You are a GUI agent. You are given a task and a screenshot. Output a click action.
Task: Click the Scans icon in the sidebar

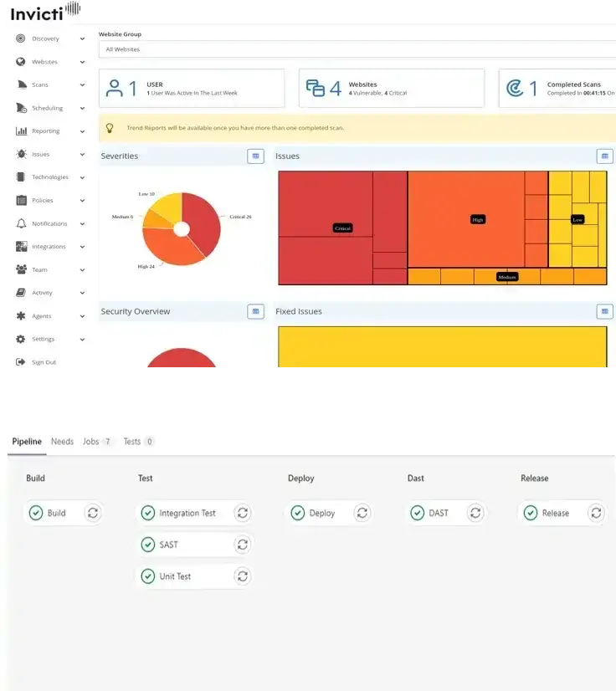pos(21,84)
